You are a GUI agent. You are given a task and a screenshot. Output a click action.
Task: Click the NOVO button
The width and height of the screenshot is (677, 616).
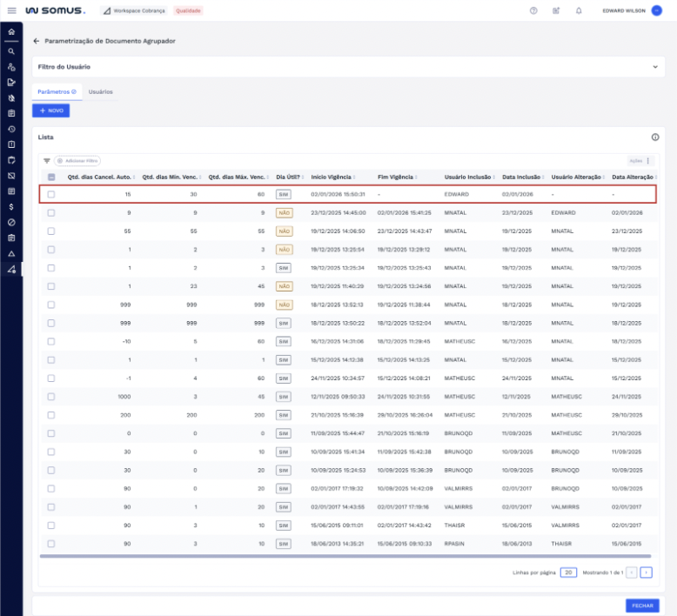[50, 110]
